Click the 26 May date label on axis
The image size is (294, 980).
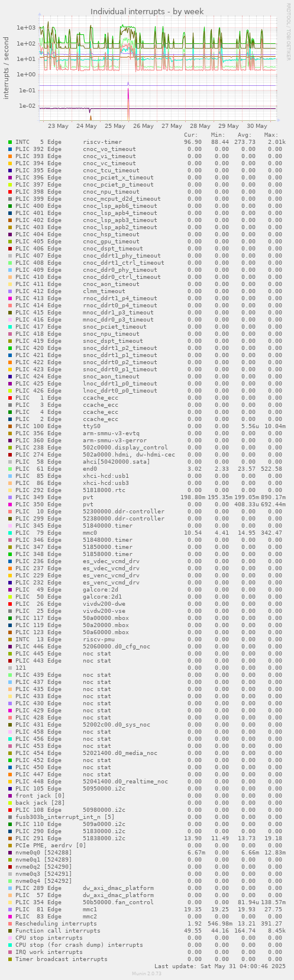pyautogui.click(x=144, y=126)
